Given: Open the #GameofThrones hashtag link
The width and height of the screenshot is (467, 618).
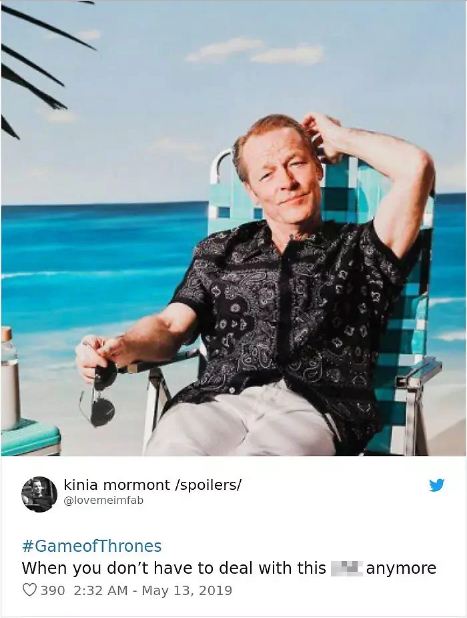Looking at the screenshot, I should click(x=92, y=546).
